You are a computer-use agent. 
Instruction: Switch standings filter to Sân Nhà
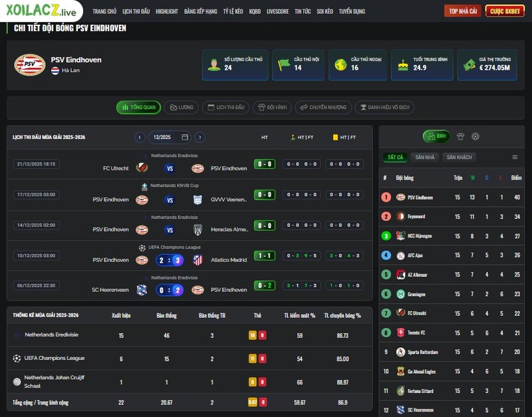click(425, 157)
